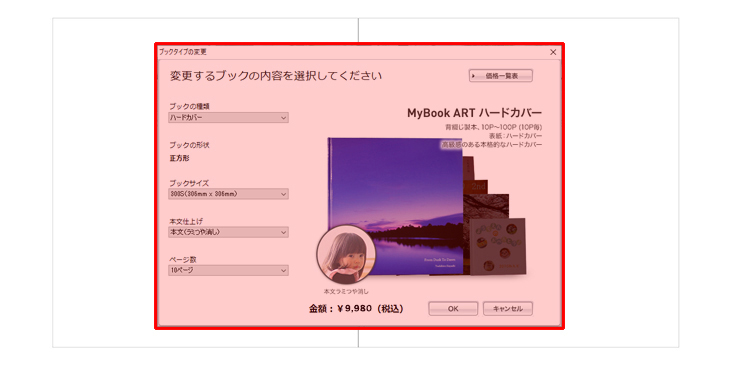Click the 変更するブックの内容を選択してください heading
The width and height of the screenshot is (734, 367).
point(276,76)
